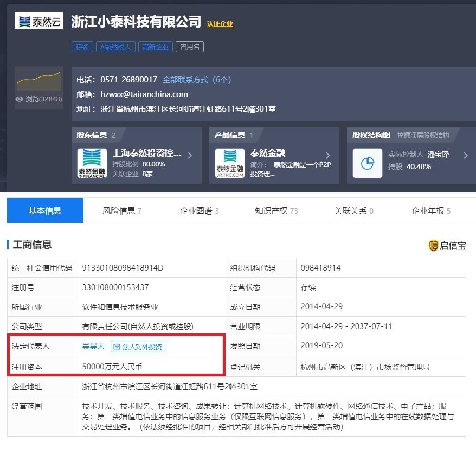Viewport: 476px width, 449px height.
Task: Click the 曾用名 tag
Action: coord(189,47)
